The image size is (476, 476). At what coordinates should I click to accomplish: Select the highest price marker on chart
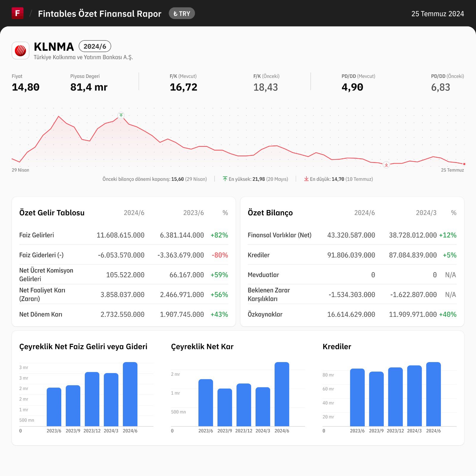click(121, 115)
